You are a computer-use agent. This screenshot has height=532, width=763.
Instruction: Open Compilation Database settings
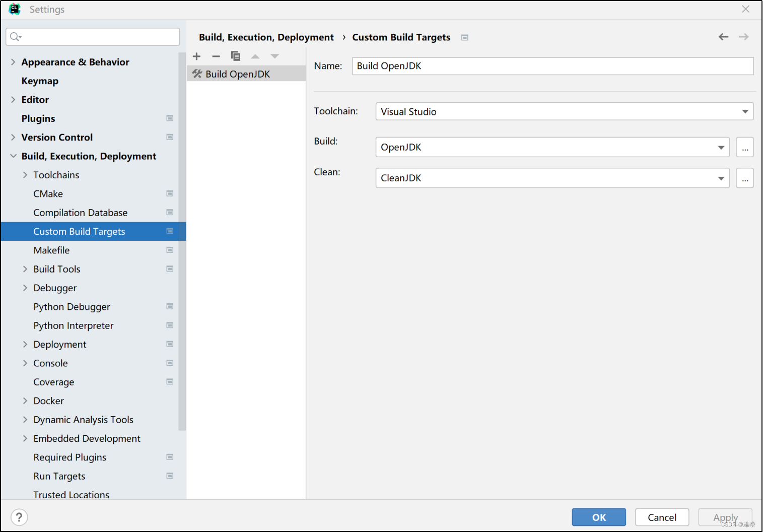point(81,213)
